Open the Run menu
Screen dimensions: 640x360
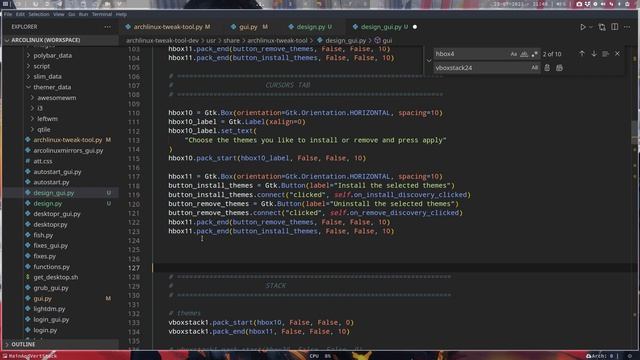point(83,14)
